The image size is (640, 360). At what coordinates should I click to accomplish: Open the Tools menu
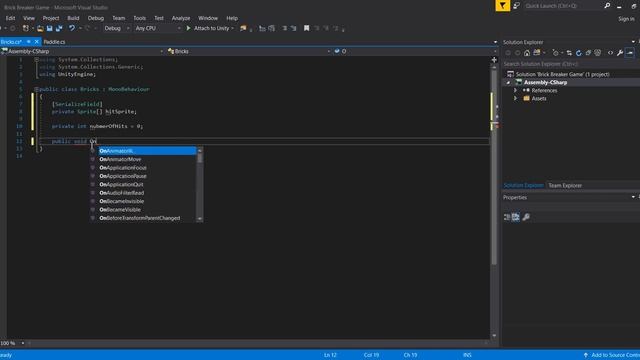pyautogui.click(x=140, y=18)
